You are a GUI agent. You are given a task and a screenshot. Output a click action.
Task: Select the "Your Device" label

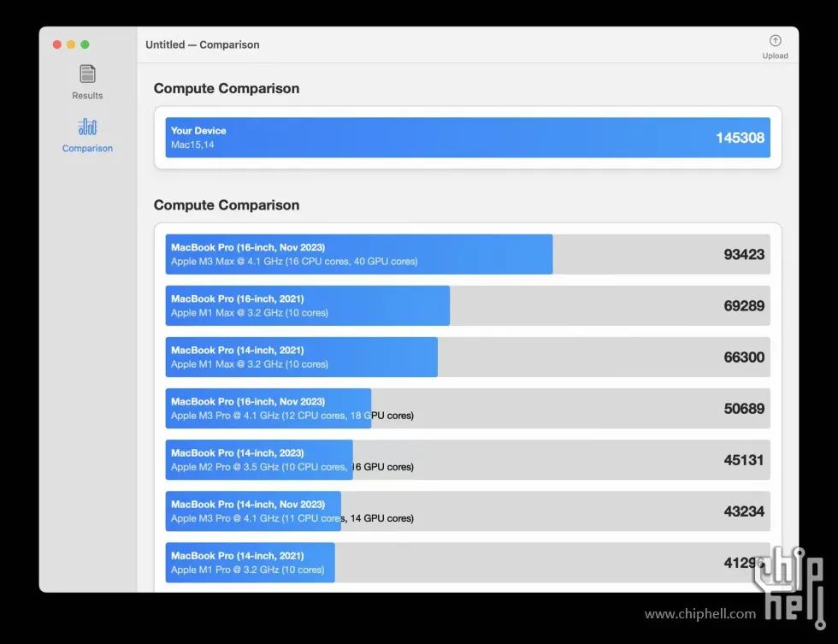click(x=198, y=130)
